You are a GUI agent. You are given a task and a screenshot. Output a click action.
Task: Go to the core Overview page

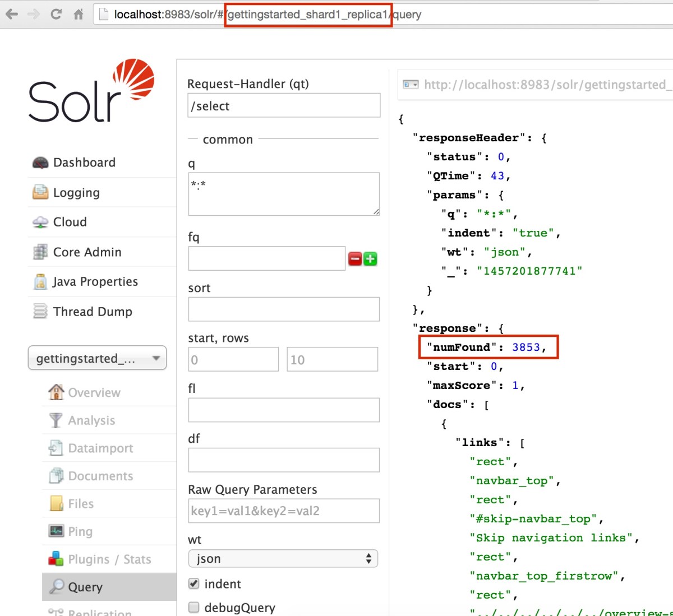click(x=94, y=392)
